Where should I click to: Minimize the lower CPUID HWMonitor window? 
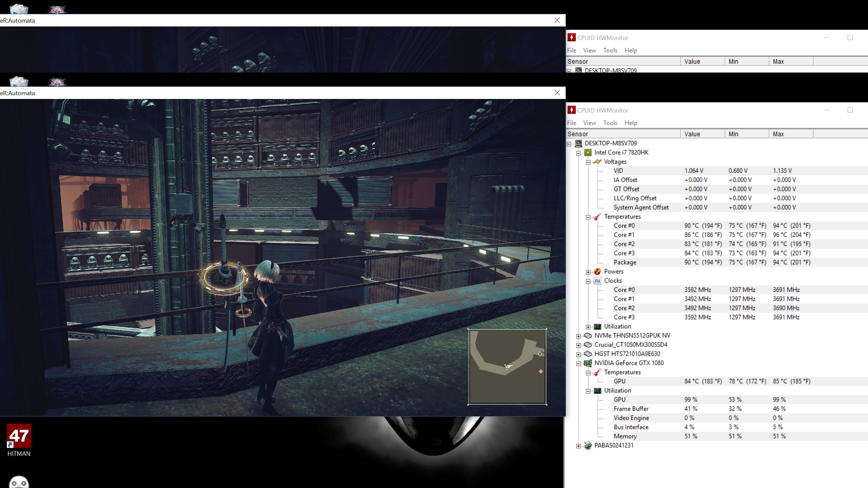(x=827, y=110)
